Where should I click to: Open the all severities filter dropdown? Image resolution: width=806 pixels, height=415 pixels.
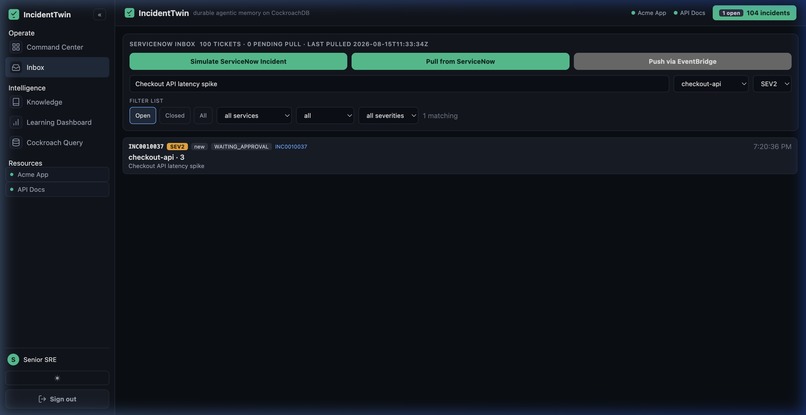point(388,116)
